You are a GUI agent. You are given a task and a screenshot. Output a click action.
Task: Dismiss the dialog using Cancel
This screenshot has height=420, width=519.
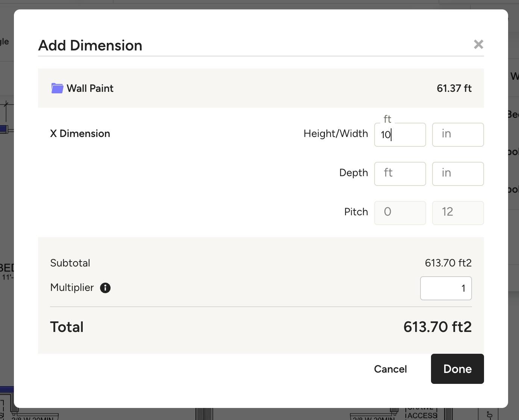coord(390,369)
